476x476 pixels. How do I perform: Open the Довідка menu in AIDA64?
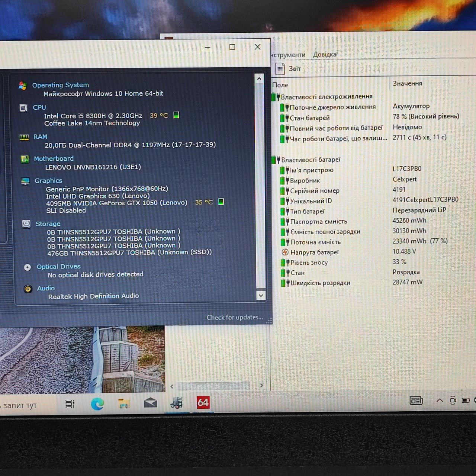325,54
